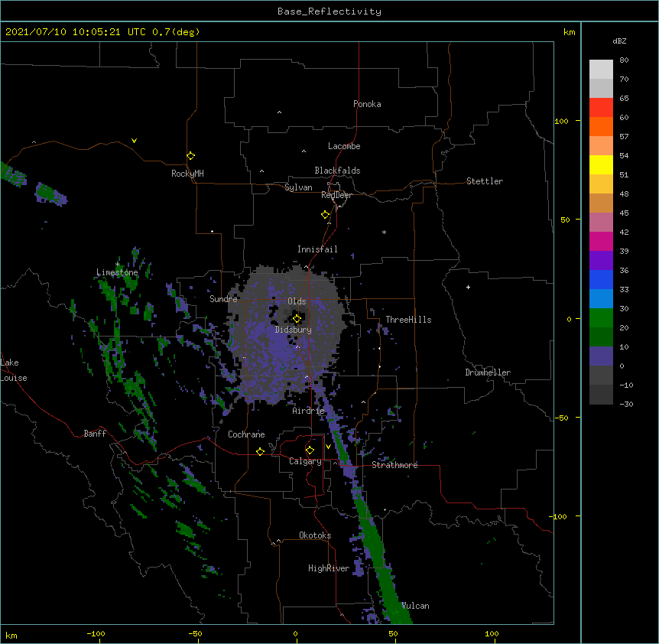Click the 45 value in the dBZ legend

(x=624, y=213)
